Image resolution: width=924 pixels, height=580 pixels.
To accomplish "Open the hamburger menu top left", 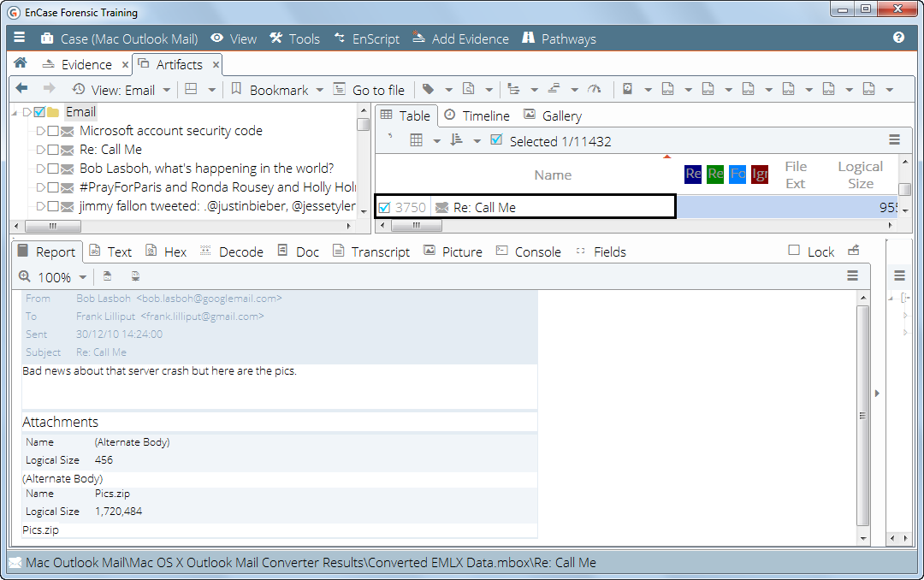I will (x=19, y=38).
